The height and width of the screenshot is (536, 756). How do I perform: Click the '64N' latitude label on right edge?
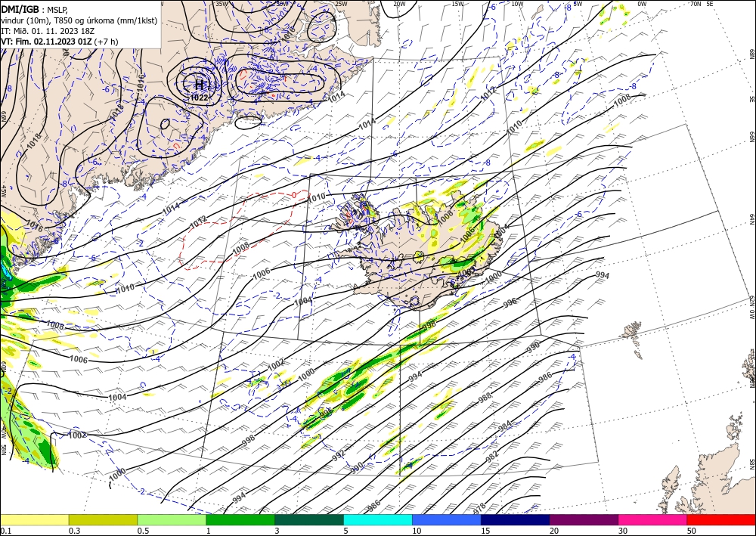pos(751,218)
